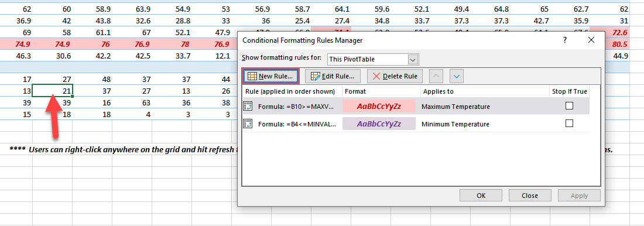Image resolution: width=644 pixels, height=226 pixels.
Task: Confirm the dialog with OK
Action: [x=481, y=196]
